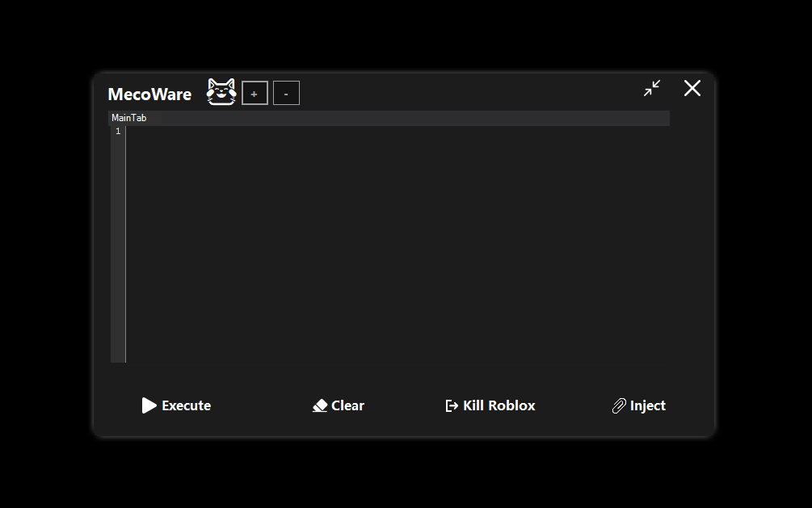Screen dimensions: 812x508
Task: Select the Clear eraser icon
Action: click(321, 405)
